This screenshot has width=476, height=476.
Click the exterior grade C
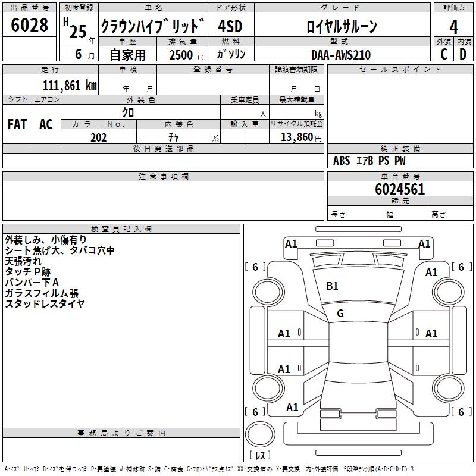[443, 54]
